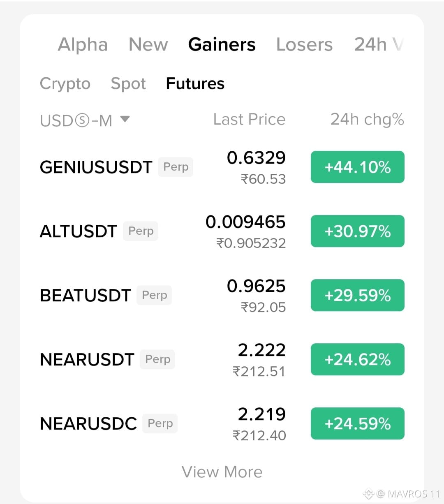This screenshot has width=444, height=504.
Task: Select the Spot sub-tab
Action: 128,83
